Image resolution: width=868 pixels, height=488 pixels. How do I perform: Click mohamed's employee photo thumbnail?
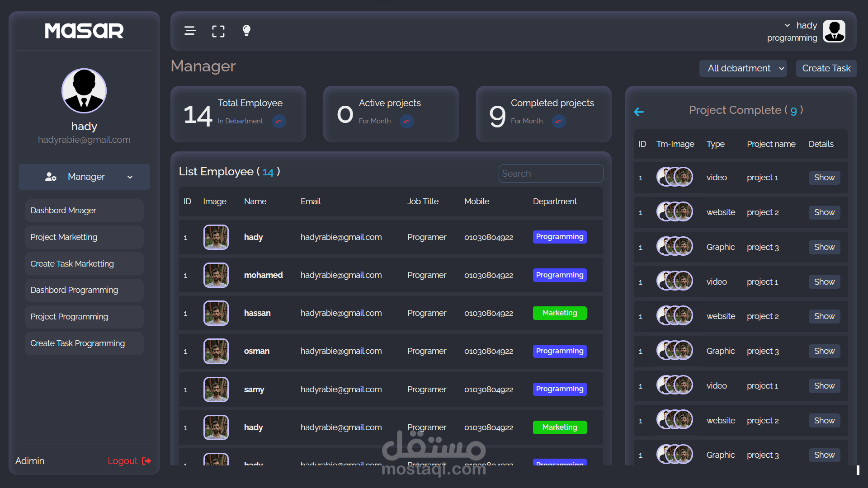coord(216,275)
